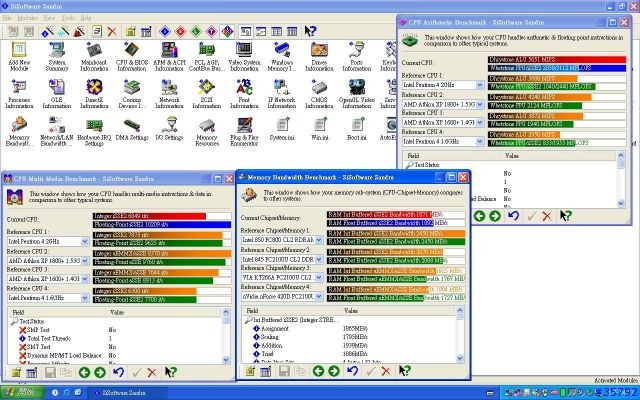Open the APM & ACPI Information module
Image resolution: width=640 pixels, height=400 pixels.
(x=169, y=56)
